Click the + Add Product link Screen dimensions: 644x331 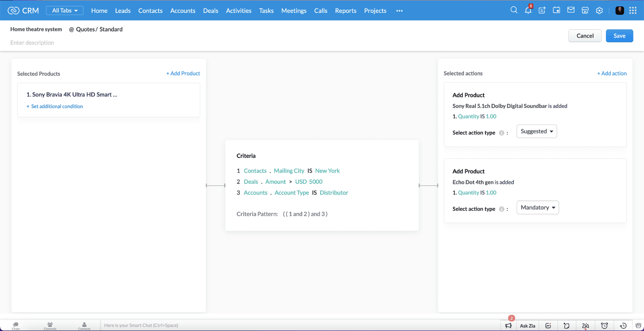tap(183, 74)
